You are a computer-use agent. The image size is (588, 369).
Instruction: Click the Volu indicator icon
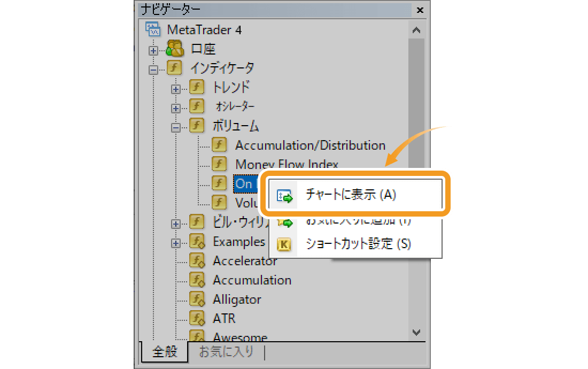coord(219,203)
